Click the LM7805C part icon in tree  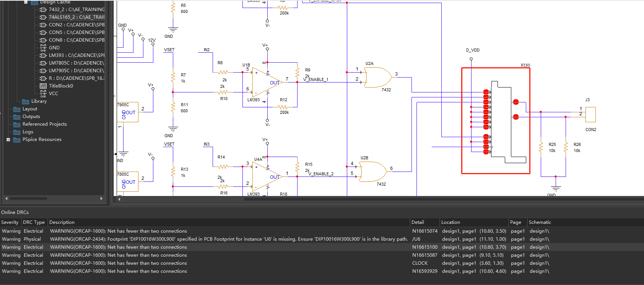(x=43, y=63)
